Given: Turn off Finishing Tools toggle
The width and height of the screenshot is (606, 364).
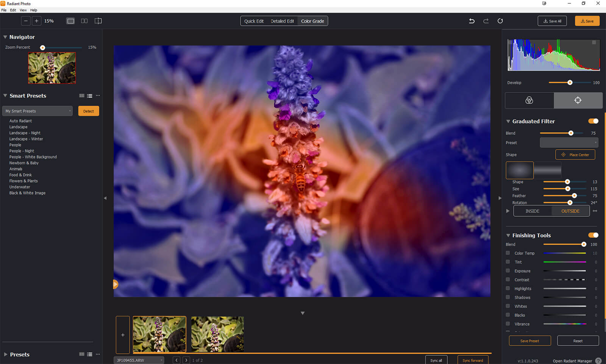Looking at the screenshot, I should pos(593,235).
